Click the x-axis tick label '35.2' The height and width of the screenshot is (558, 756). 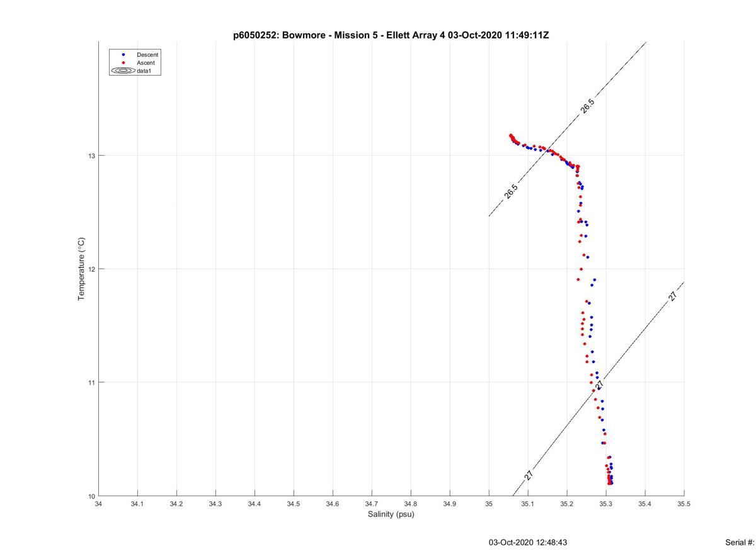click(x=567, y=504)
